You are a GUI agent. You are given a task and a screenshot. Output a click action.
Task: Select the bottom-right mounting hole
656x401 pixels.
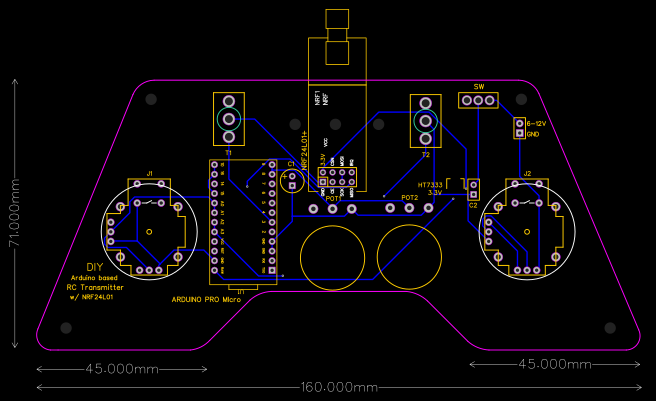click(610, 328)
